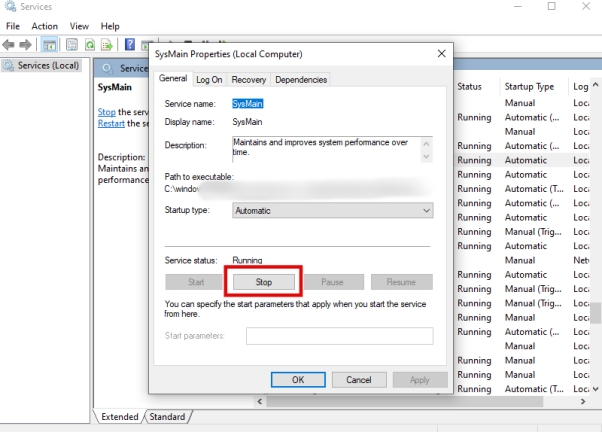Click inside the Description text box

(326, 149)
